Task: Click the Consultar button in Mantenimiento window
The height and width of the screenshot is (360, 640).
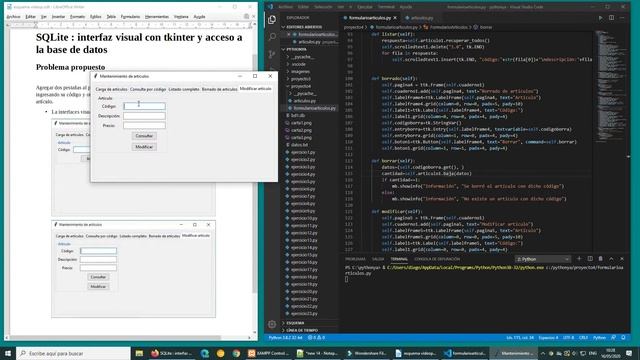Action: coord(144,136)
